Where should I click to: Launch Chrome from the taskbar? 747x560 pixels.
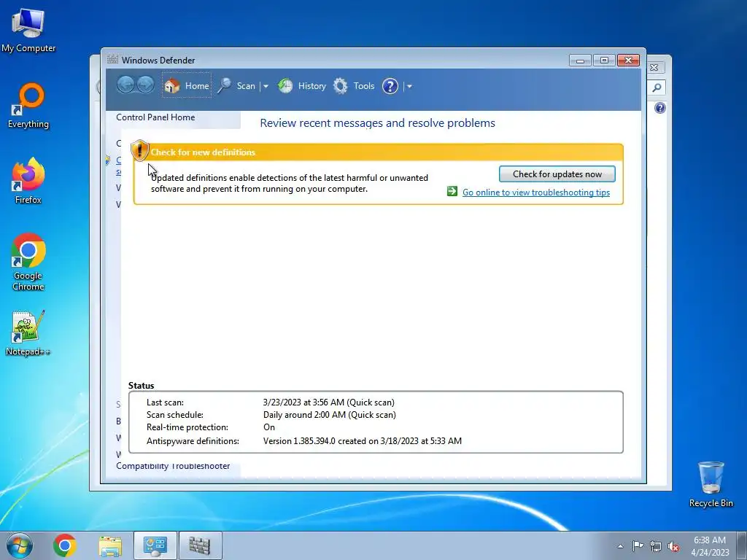65,545
